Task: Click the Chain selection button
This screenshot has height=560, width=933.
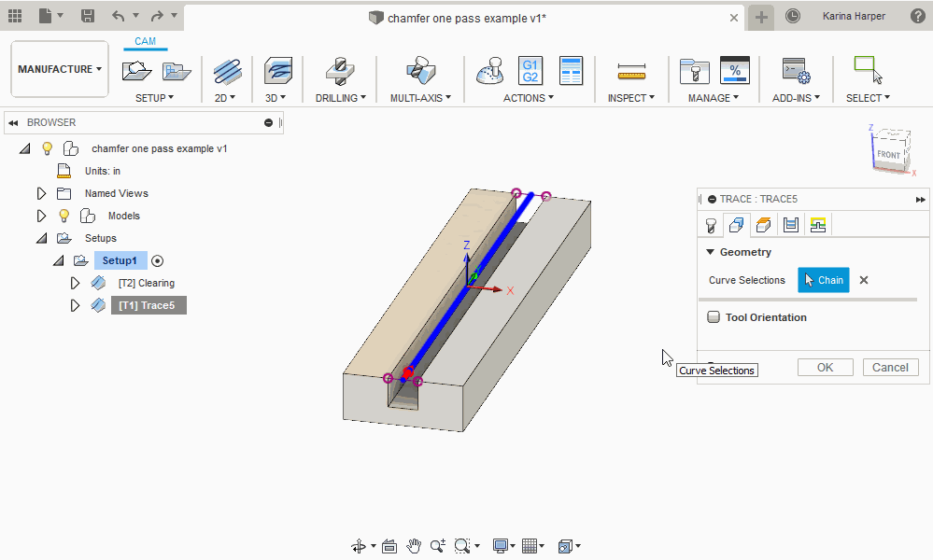Action: (x=824, y=280)
